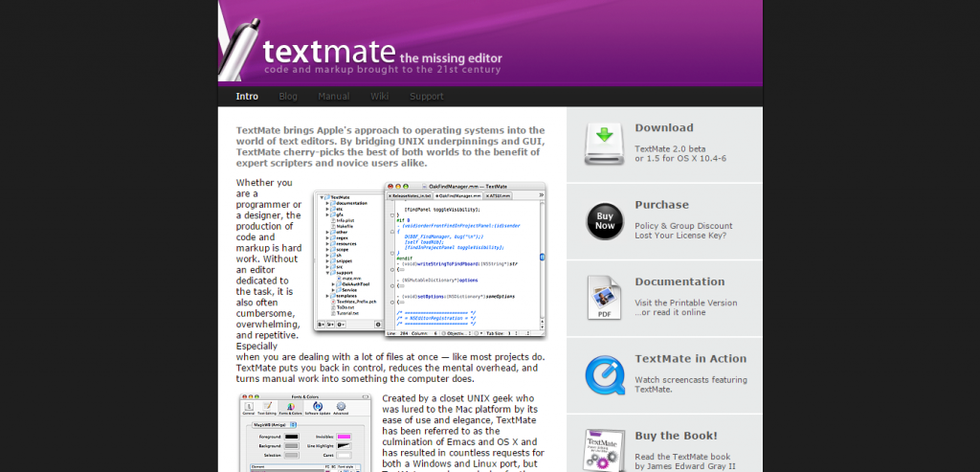Open Lost Your License Key? link
980x472 pixels.
(680, 236)
